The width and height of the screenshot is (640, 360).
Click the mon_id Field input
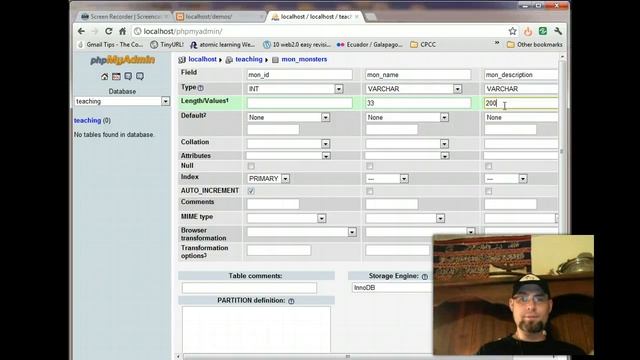pyautogui.click(x=299, y=75)
